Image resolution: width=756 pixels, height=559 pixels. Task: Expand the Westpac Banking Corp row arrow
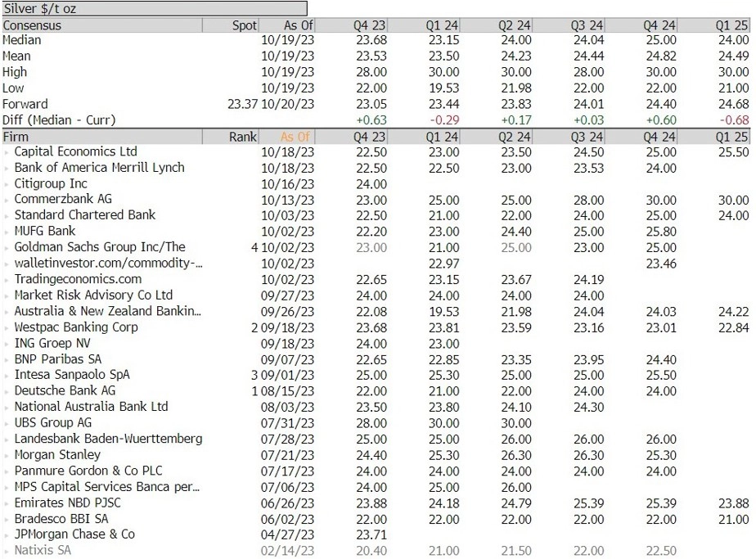7,327
